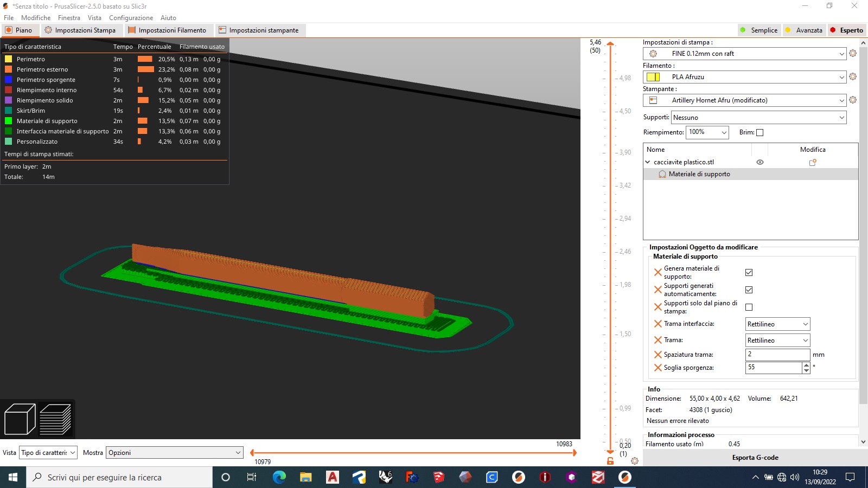The height and width of the screenshot is (488, 868).
Task: Reset Supporti generati automaticamente with X icon
Action: 658,290
